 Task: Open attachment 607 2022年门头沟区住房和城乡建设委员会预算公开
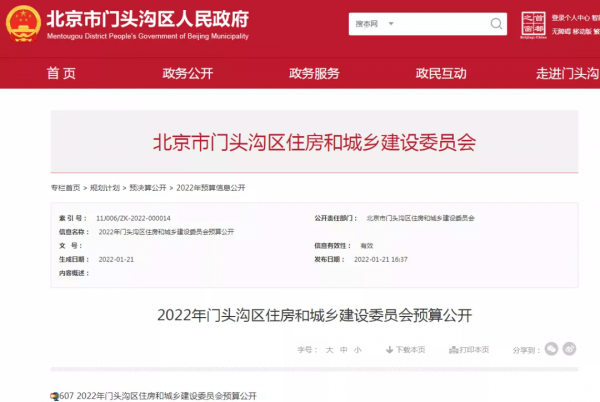point(158,396)
